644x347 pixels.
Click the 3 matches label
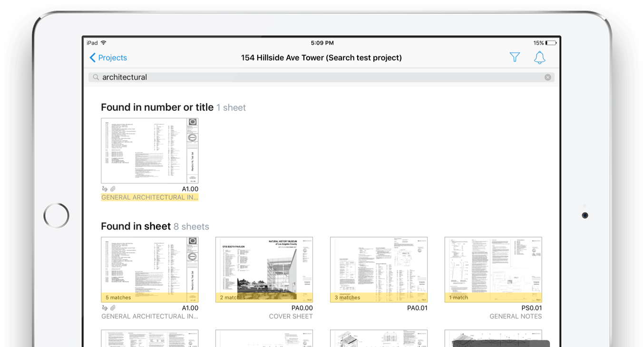(x=347, y=298)
